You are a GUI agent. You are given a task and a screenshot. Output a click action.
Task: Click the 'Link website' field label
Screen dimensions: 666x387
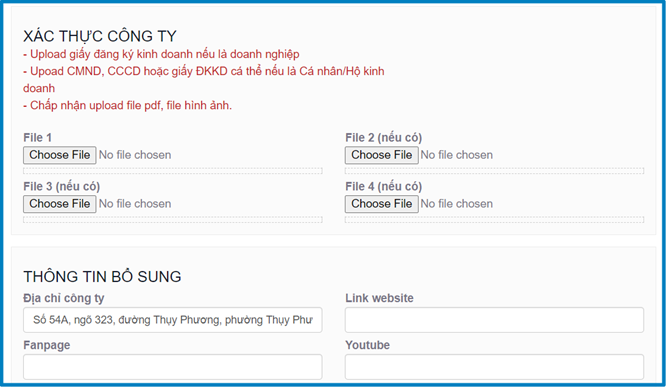(379, 298)
